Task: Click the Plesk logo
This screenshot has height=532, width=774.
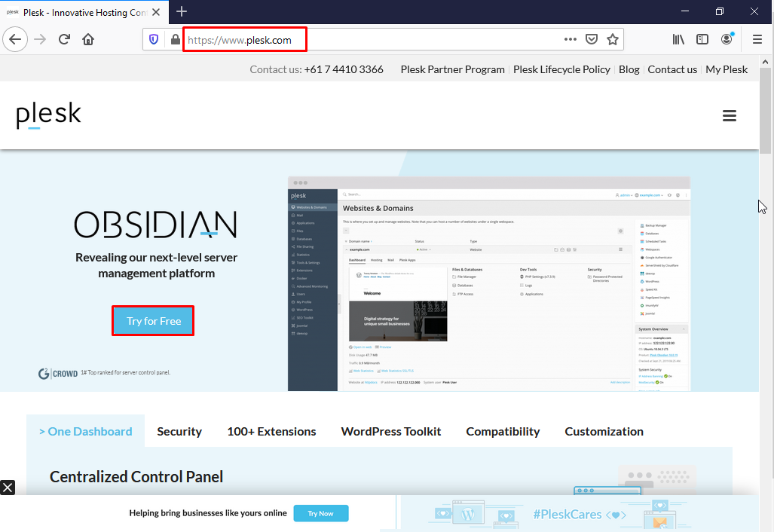Action: point(48,115)
